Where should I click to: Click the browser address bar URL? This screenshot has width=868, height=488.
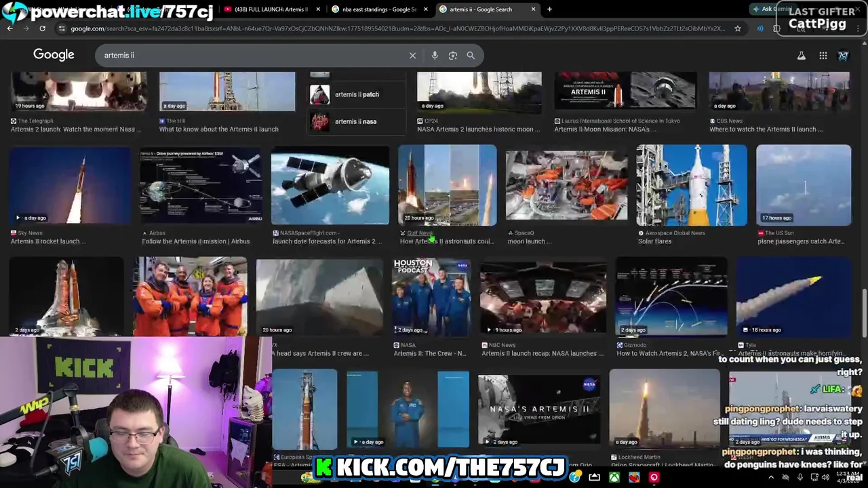tap(397, 28)
